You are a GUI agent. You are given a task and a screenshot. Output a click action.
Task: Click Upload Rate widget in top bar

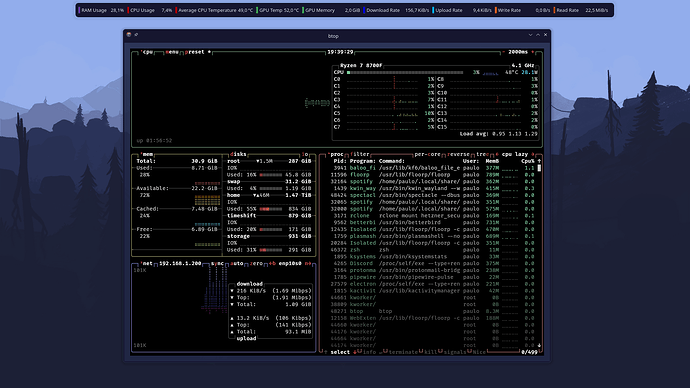pyautogui.click(x=462, y=10)
